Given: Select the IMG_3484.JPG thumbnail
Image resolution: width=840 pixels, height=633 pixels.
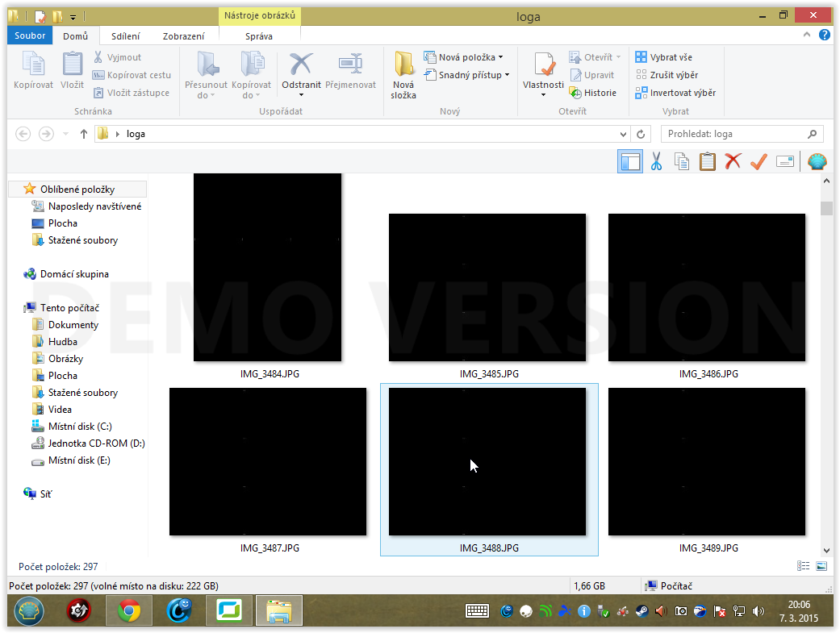Looking at the screenshot, I should click(x=267, y=267).
